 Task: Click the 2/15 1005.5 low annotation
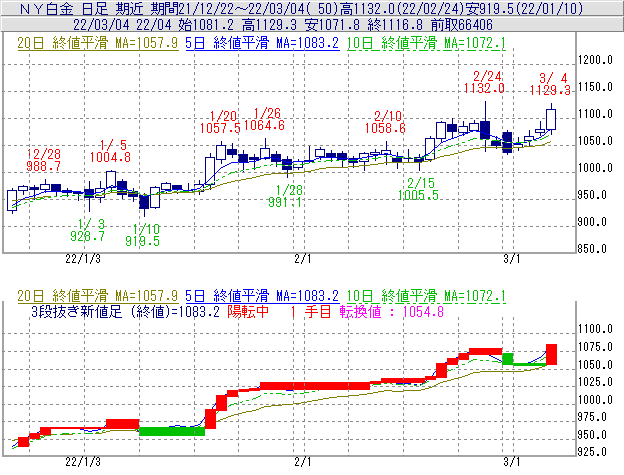pos(418,189)
